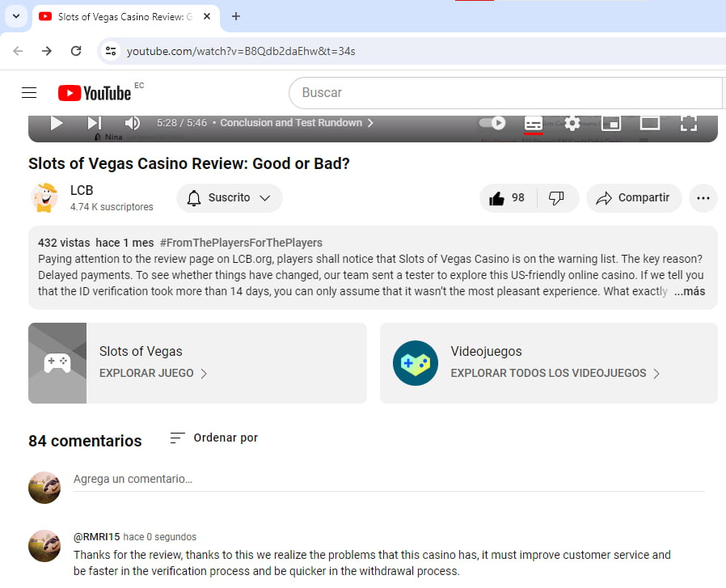Open @RMRI15 commenter profile name
The image size is (726, 588).
click(x=97, y=537)
